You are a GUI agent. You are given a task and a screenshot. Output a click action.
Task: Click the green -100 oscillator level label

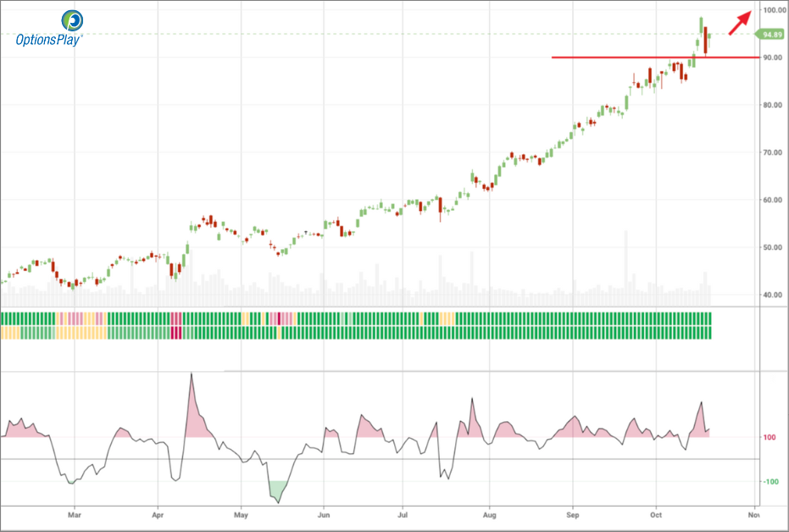click(769, 482)
